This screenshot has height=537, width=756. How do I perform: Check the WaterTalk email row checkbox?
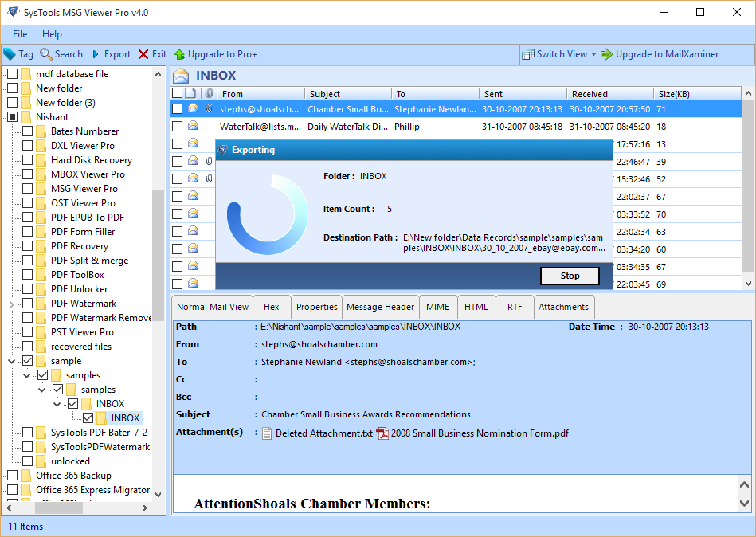(x=178, y=127)
